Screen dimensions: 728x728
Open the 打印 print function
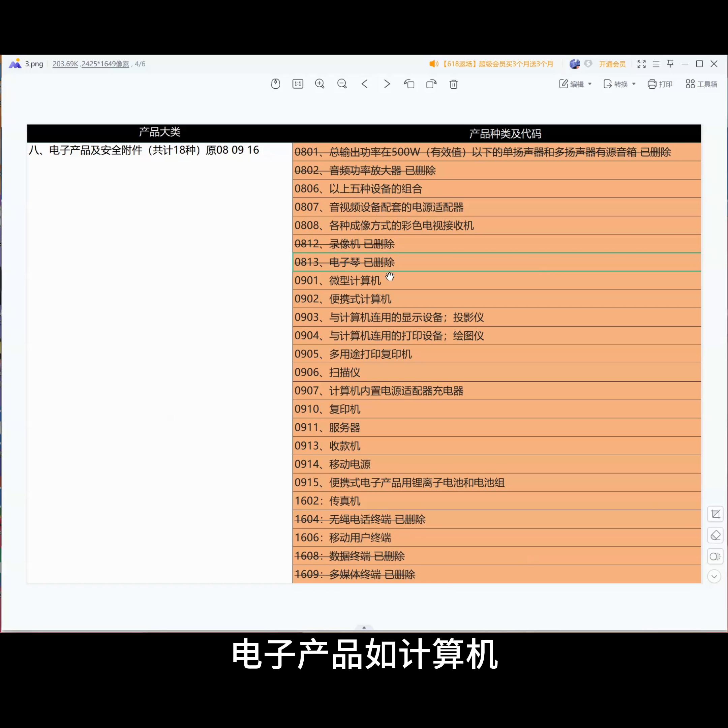pyautogui.click(x=660, y=84)
